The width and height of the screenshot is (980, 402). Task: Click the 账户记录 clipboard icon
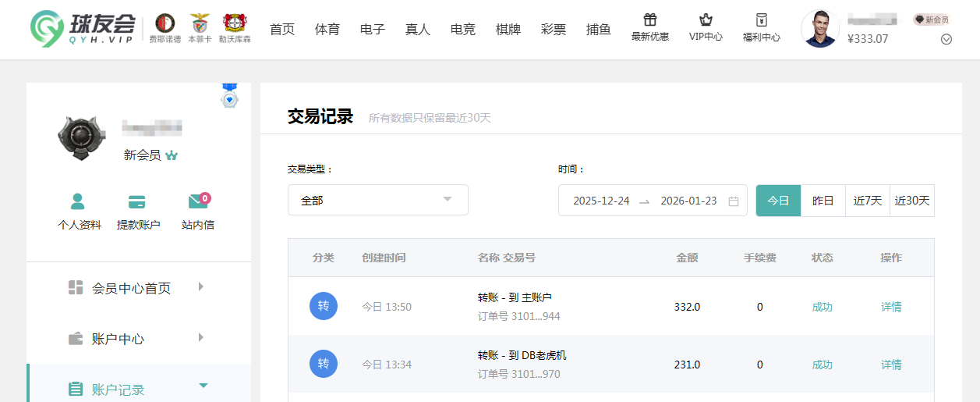[x=76, y=389]
